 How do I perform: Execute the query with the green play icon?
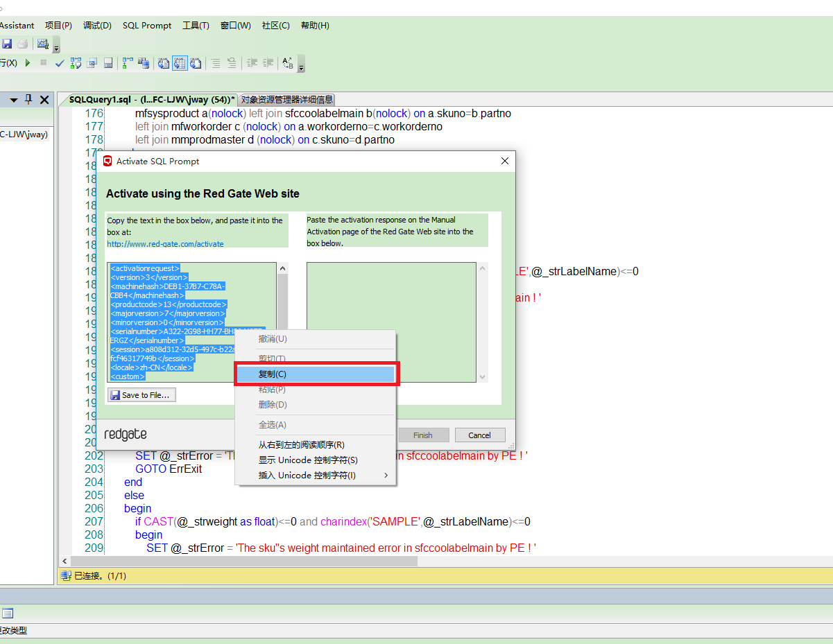pyautogui.click(x=28, y=62)
